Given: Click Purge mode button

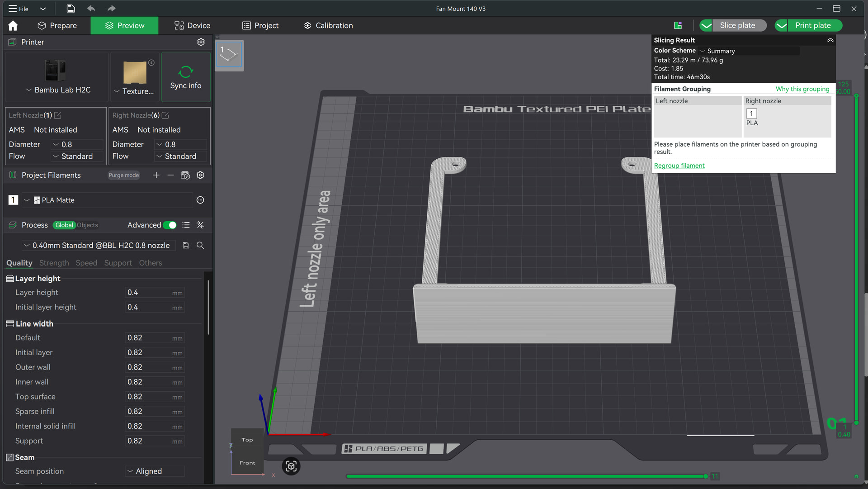Looking at the screenshot, I should (123, 175).
